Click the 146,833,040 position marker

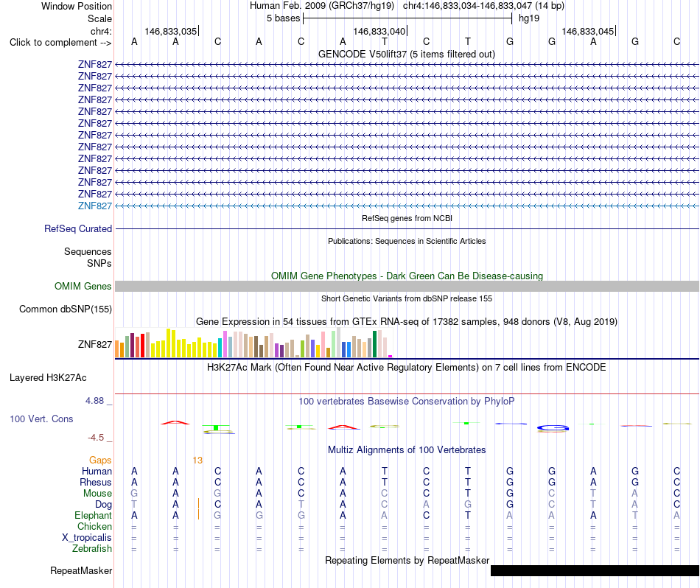point(379,31)
